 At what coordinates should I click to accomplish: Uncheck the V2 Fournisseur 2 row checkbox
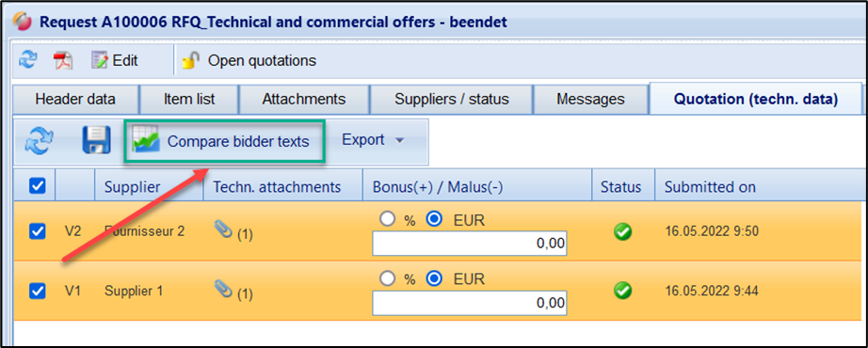(37, 231)
